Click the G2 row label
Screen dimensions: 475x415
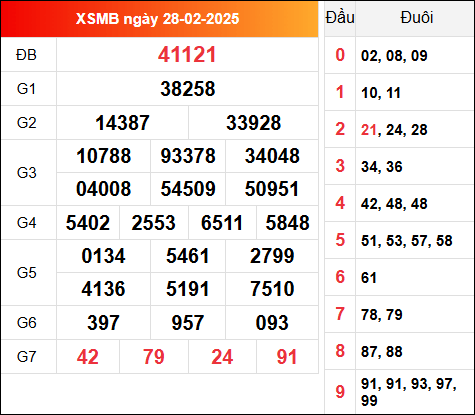(x=26, y=123)
